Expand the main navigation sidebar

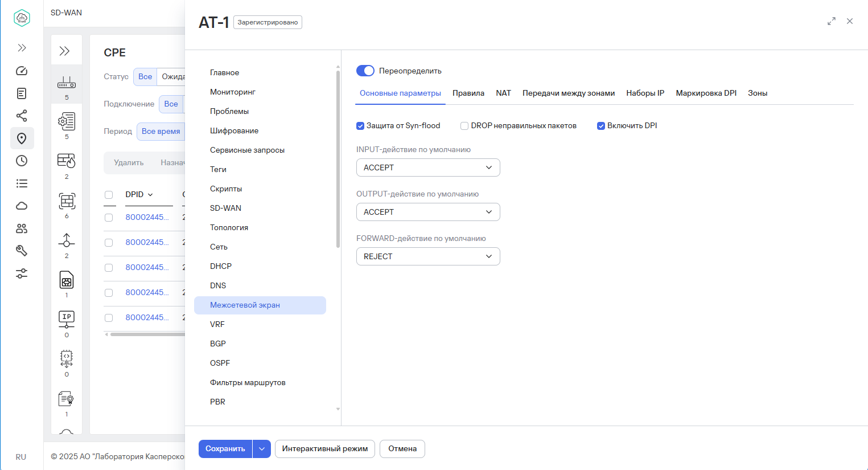coord(22,48)
